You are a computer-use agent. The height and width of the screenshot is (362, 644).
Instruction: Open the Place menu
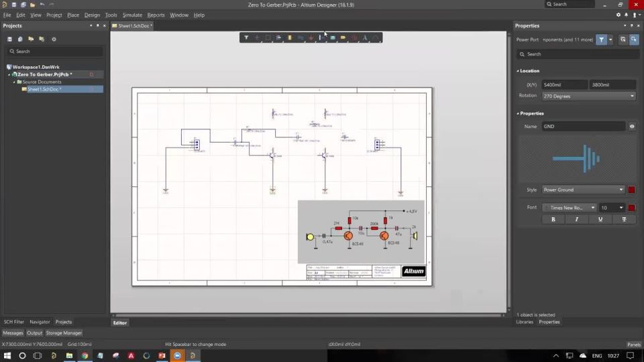[73, 15]
